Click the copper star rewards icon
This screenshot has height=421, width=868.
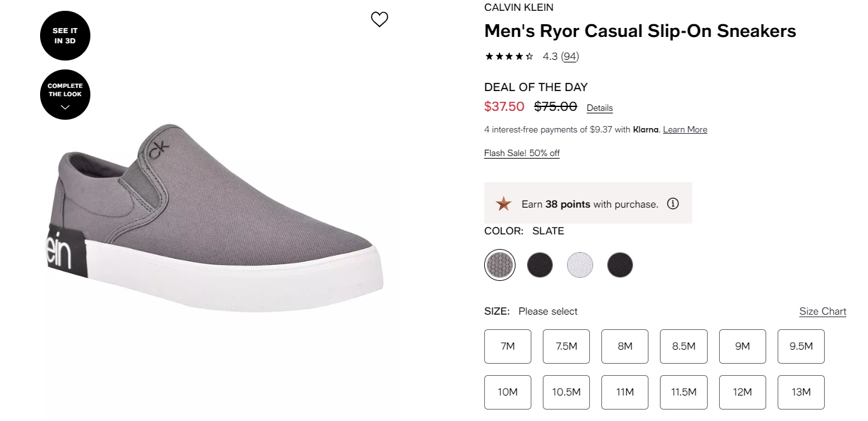click(x=503, y=204)
